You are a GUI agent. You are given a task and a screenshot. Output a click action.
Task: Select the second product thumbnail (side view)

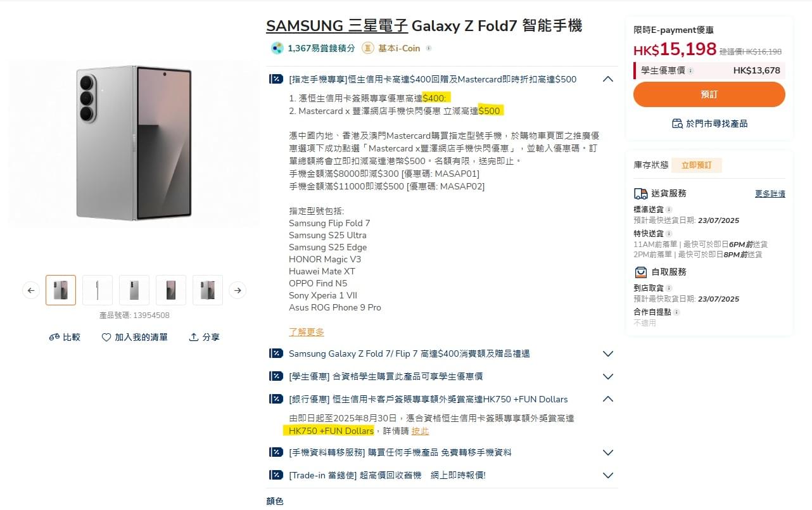pyautogui.click(x=98, y=290)
